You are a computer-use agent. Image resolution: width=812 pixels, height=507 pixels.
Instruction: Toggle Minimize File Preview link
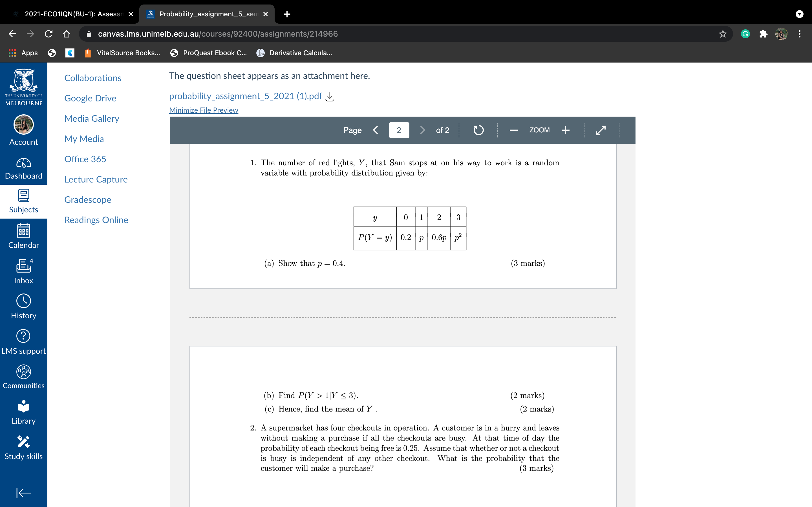pos(204,110)
